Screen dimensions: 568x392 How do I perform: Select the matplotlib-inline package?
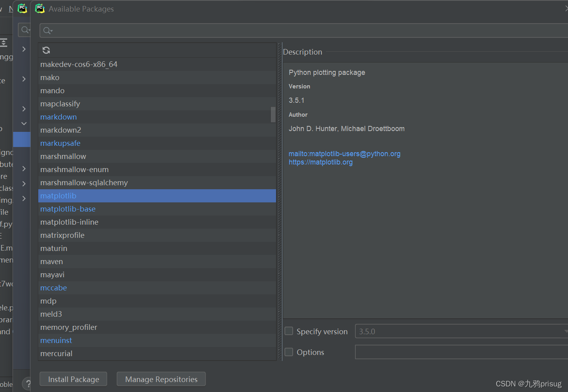(157, 222)
